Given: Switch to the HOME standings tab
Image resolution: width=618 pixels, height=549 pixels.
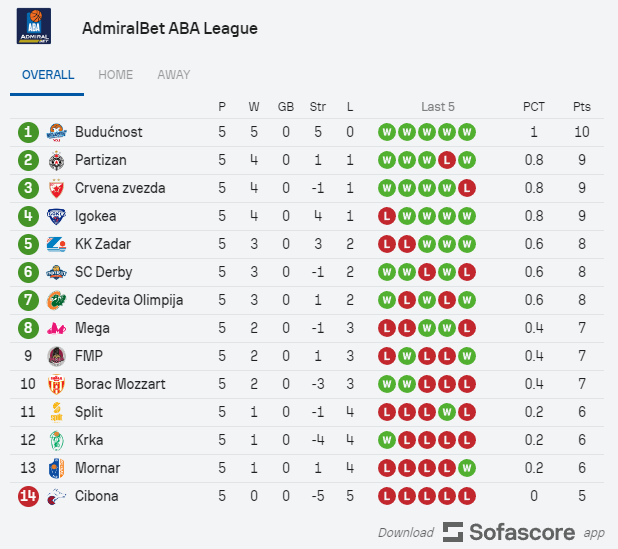Looking at the screenshot, I should click(x=115, y=75).
